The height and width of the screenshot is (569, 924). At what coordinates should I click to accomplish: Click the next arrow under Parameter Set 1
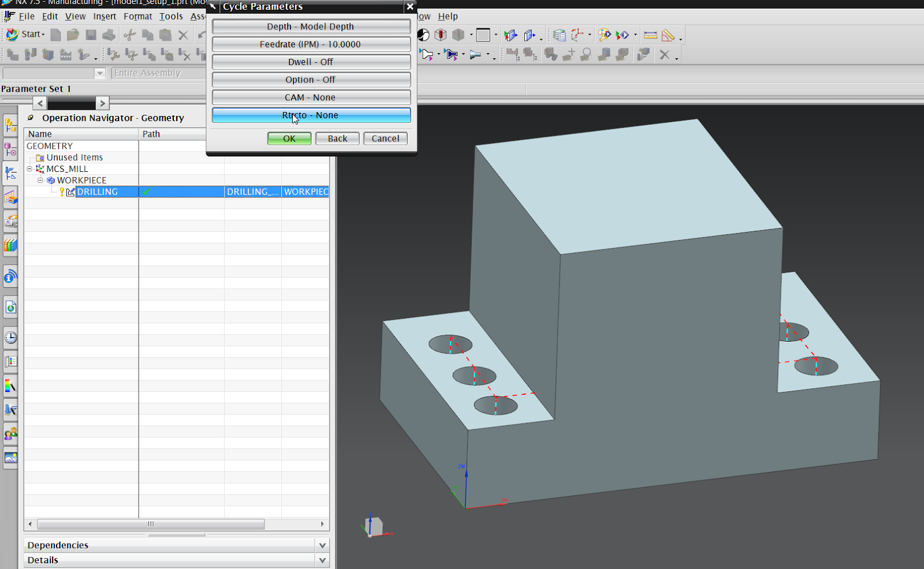pyautogui.click(x=102, y=103)
